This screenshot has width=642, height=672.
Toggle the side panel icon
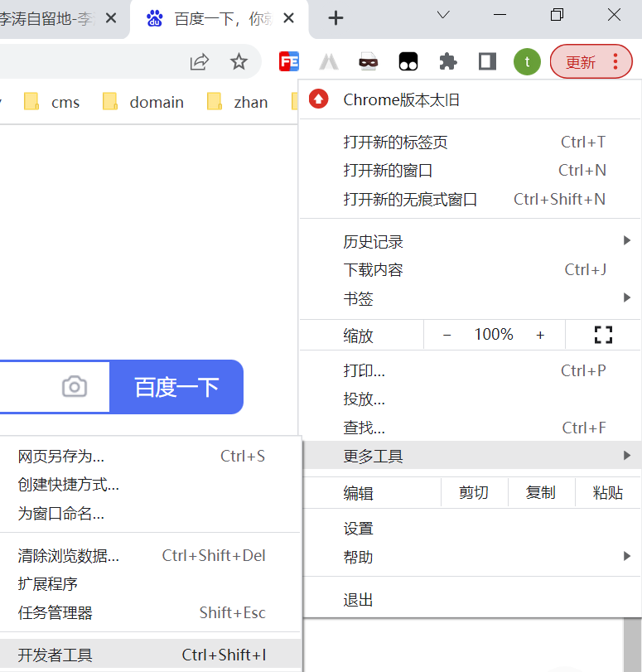tap(487, 61)
